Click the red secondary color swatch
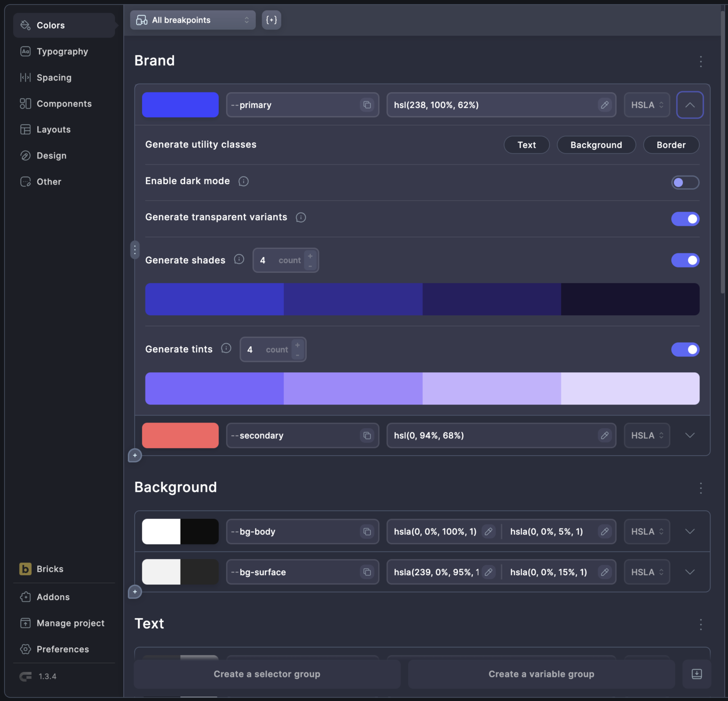 [180, 435]
